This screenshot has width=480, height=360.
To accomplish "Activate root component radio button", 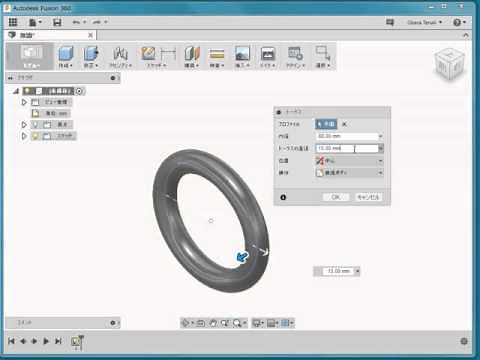I will (79, 91).
